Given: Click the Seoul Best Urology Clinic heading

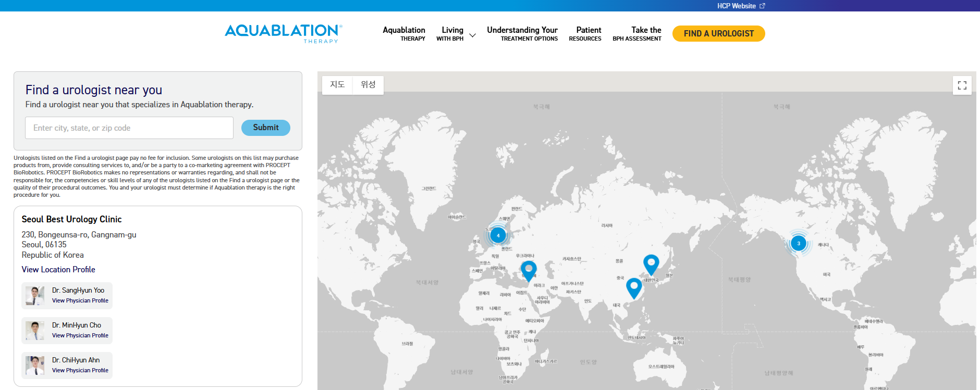Looking at the screenshot, I should click(x=71, y=219).
